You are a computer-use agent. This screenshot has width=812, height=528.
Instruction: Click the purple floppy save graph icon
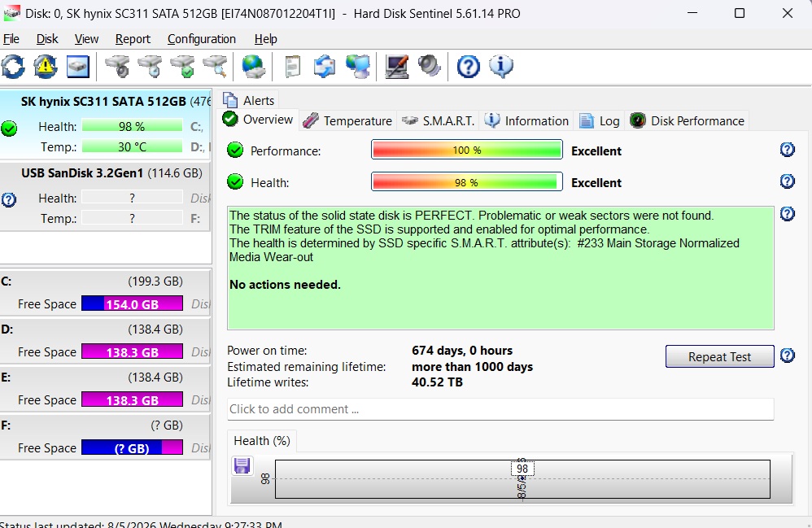[242, 466]
